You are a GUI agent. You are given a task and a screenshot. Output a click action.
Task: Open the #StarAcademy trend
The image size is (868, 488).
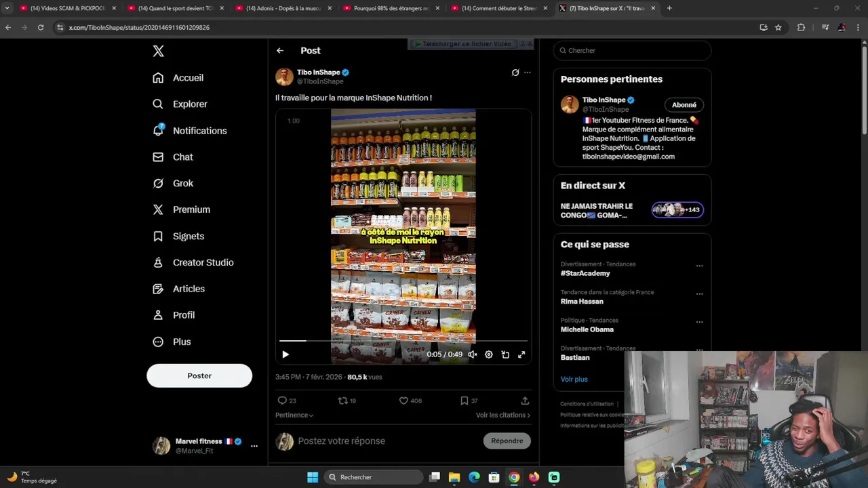click(585, 274)
